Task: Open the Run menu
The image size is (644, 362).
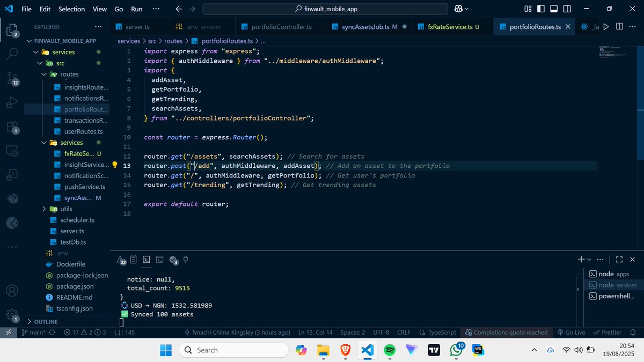Action: tap(137, 9)
